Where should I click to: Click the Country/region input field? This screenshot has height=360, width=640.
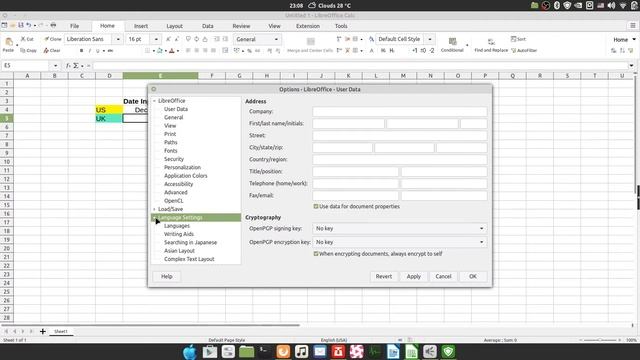coord(400,160)
